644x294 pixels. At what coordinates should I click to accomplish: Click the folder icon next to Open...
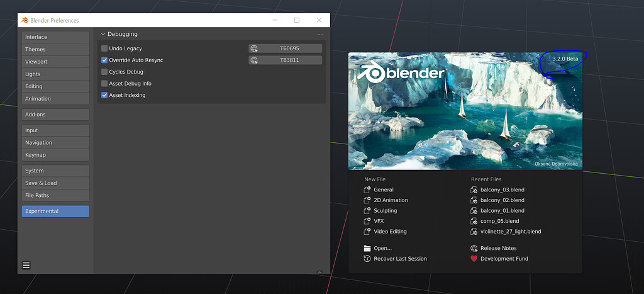click(x=367, y=249)
